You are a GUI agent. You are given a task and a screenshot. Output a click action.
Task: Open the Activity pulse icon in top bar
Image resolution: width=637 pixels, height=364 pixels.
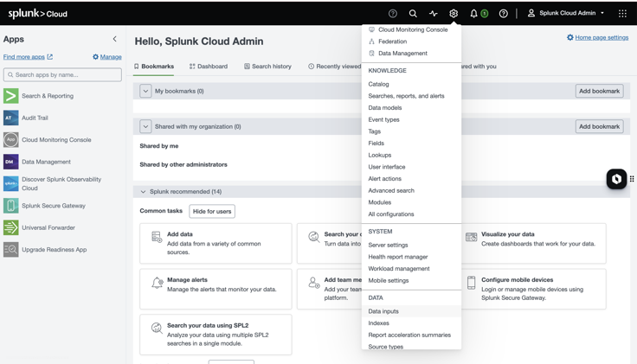click(433, 13)
